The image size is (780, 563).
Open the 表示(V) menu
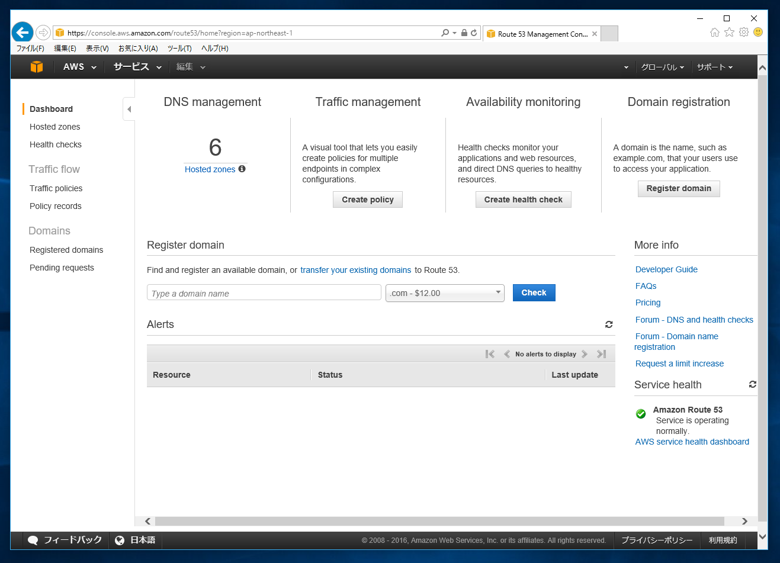tap(98, 48)
